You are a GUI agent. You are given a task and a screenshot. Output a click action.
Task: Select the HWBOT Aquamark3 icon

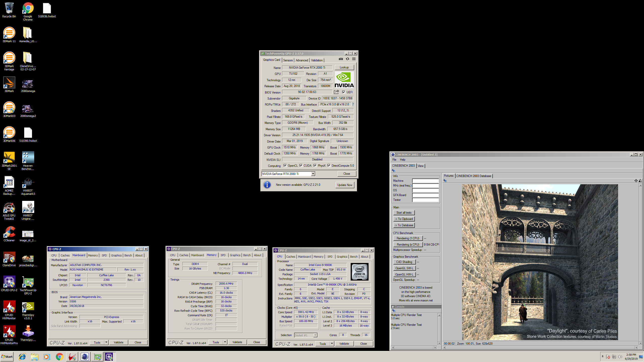(28, 186)
